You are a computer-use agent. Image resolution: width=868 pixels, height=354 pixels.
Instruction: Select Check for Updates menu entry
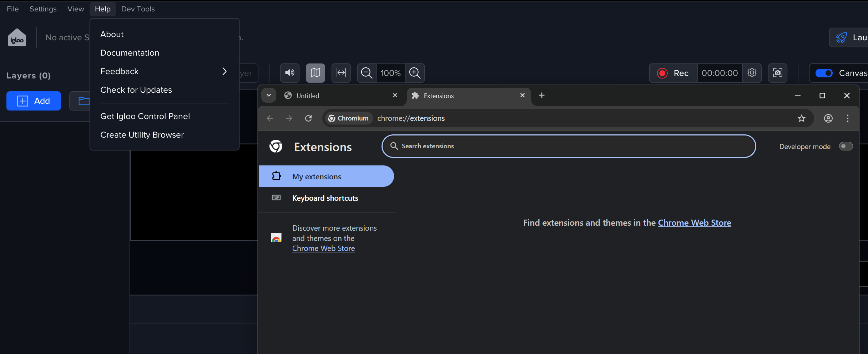(x=136, y=90)
